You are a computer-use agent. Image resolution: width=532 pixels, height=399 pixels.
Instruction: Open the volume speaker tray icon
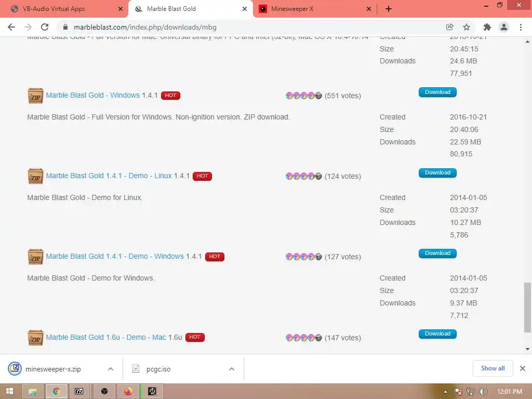[x=483, y=392]
